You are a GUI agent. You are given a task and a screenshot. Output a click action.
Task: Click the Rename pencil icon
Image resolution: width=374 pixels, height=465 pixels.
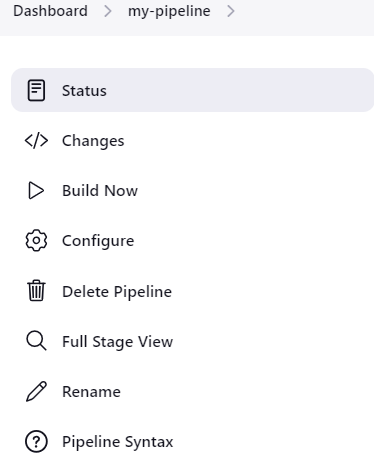pos(36,391)
